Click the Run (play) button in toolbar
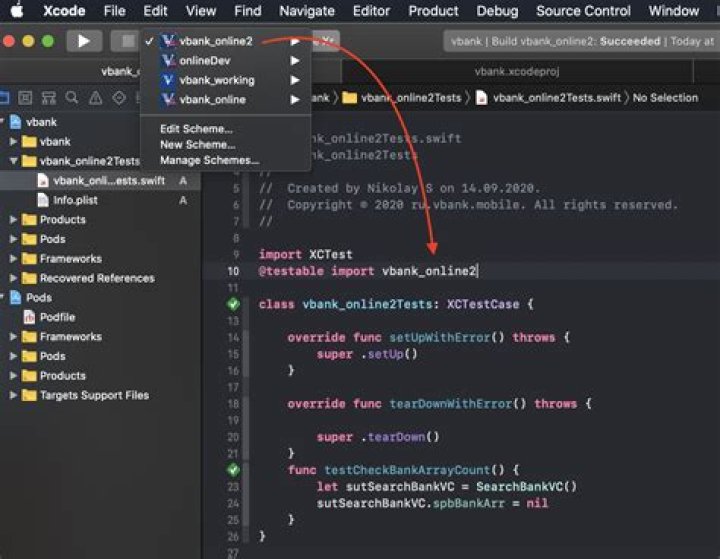720x559 pixels. point(84,41)
